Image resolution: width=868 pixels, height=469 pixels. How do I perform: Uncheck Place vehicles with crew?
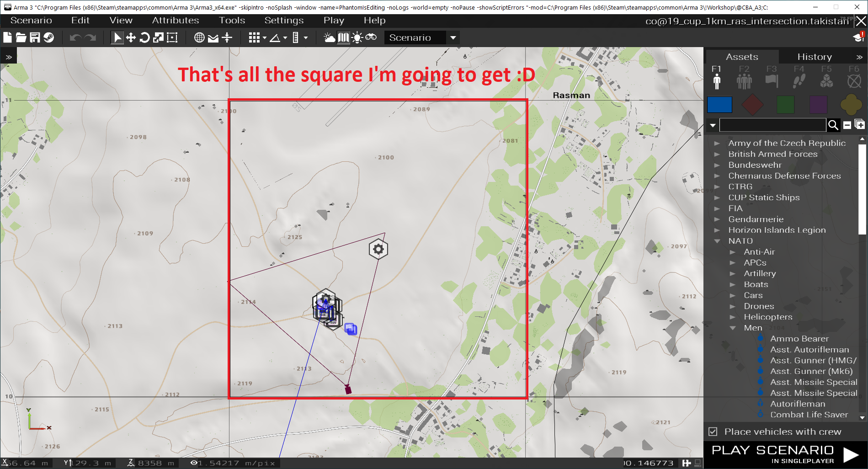tap(713, 432)
